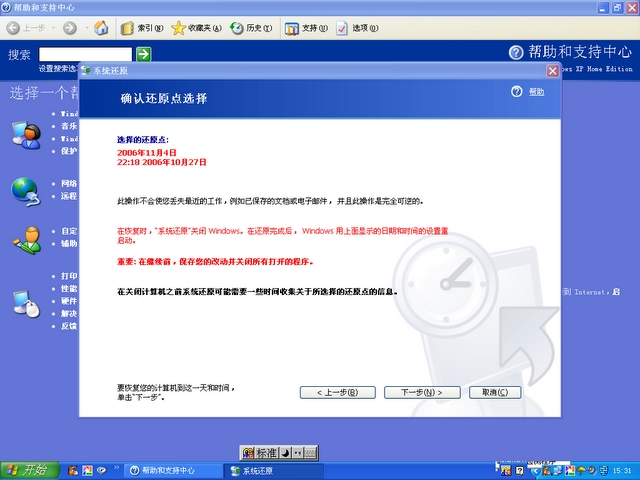
Task: Expand quick launch overflow chevron
Action: pos(117,467)
